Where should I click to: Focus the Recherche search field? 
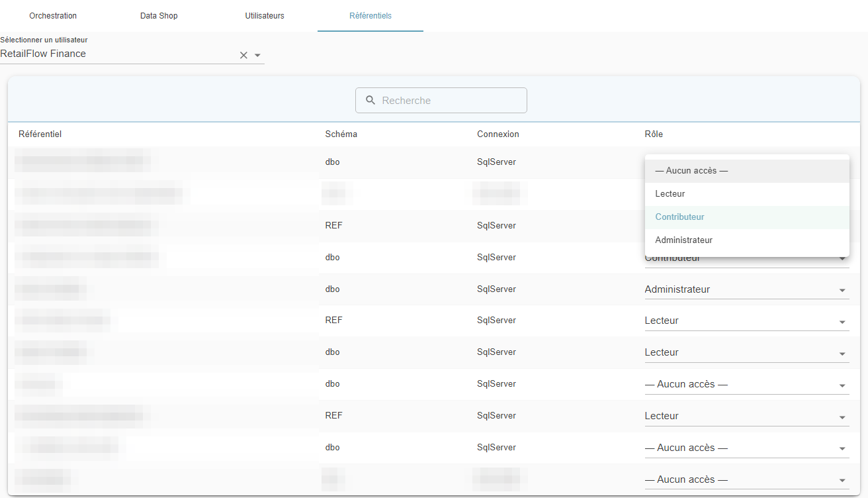[441, 101]
